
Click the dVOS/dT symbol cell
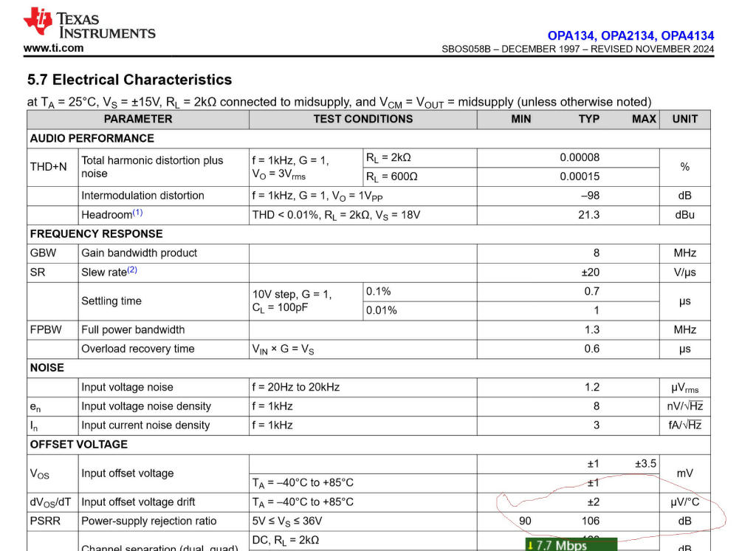52,502
